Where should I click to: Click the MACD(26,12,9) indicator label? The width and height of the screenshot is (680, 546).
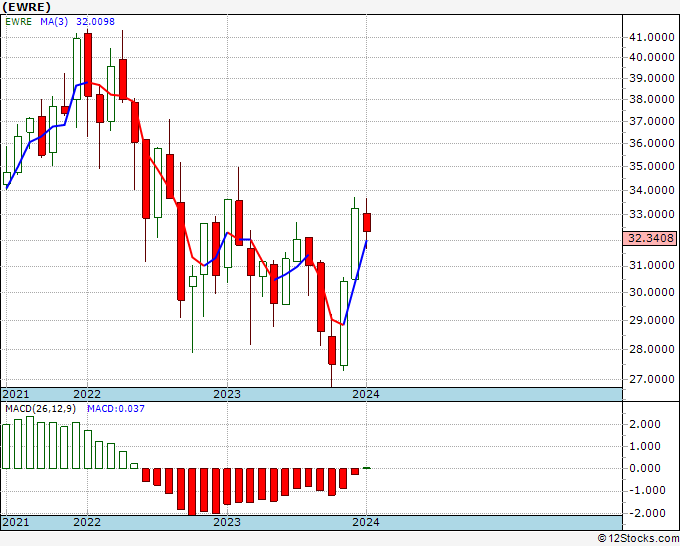point(41,409)
